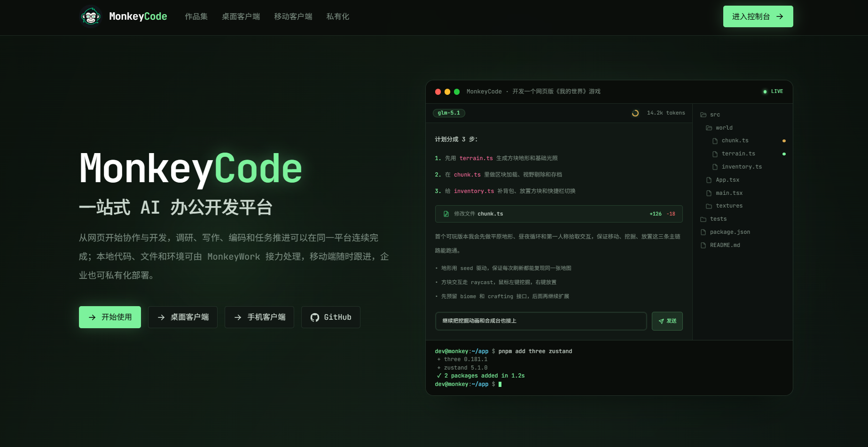Open the 作品集 nav item

(196, 16)
